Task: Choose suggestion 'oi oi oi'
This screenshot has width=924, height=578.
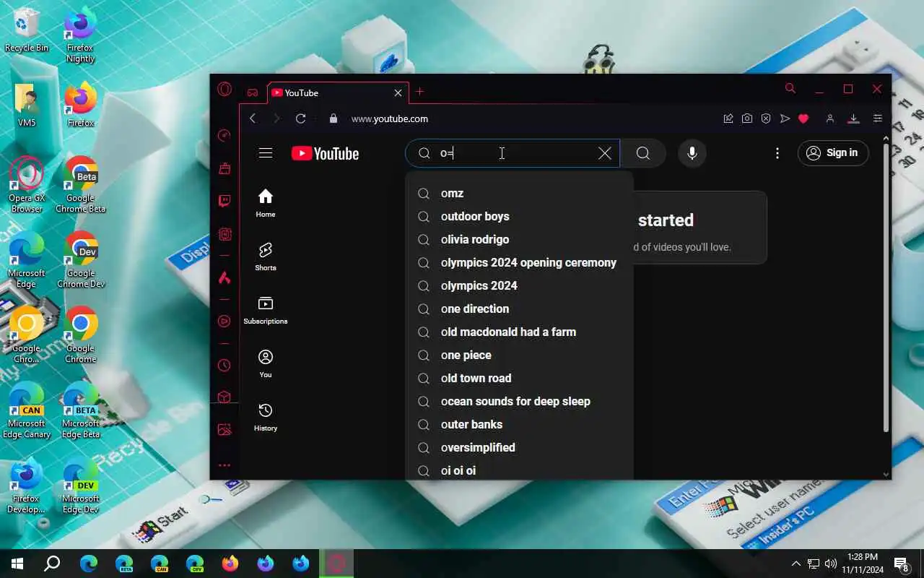Action: [x=520, y=470]
